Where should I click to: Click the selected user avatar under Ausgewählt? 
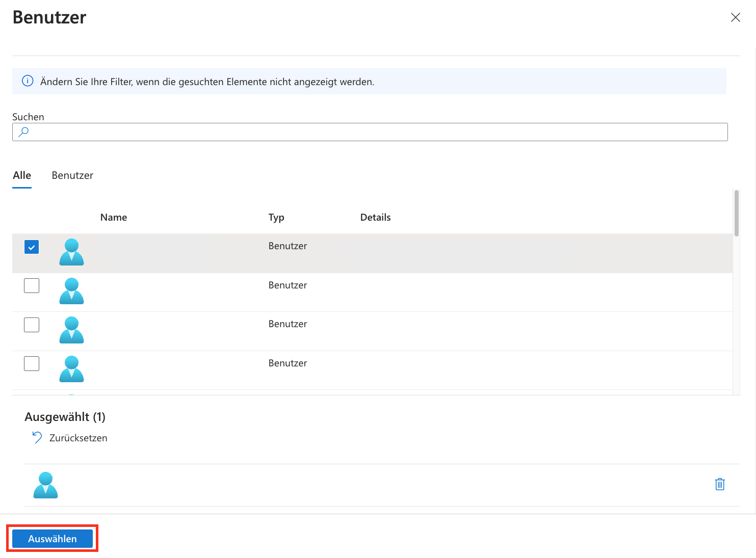point(45,485)
